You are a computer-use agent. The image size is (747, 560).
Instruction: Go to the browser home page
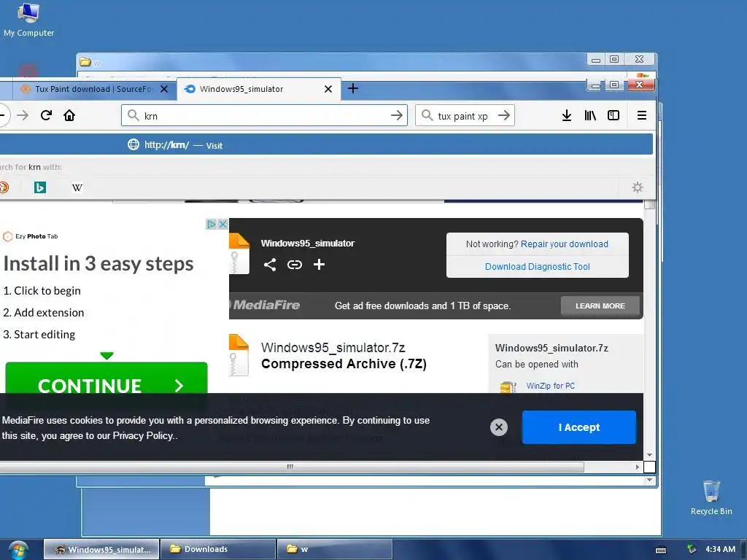click(69, 115)
